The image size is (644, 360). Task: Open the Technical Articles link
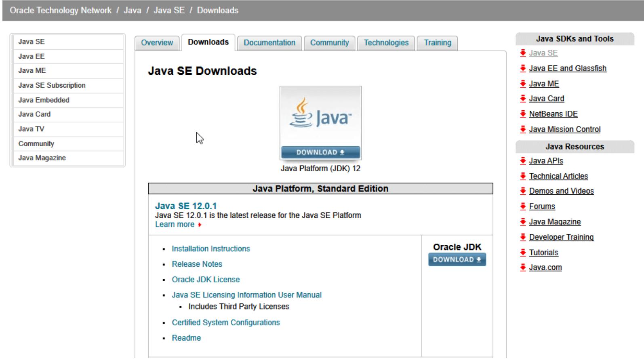(x=558, y=176)
